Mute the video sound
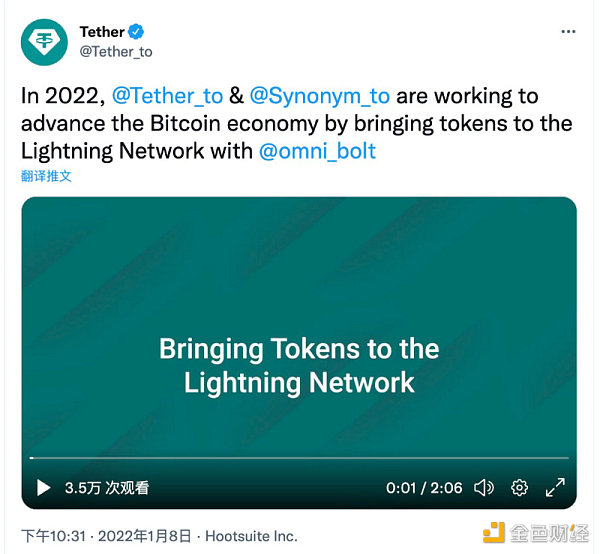The height and width of the screenshot is (554, 600). click(x=484, y=488)
